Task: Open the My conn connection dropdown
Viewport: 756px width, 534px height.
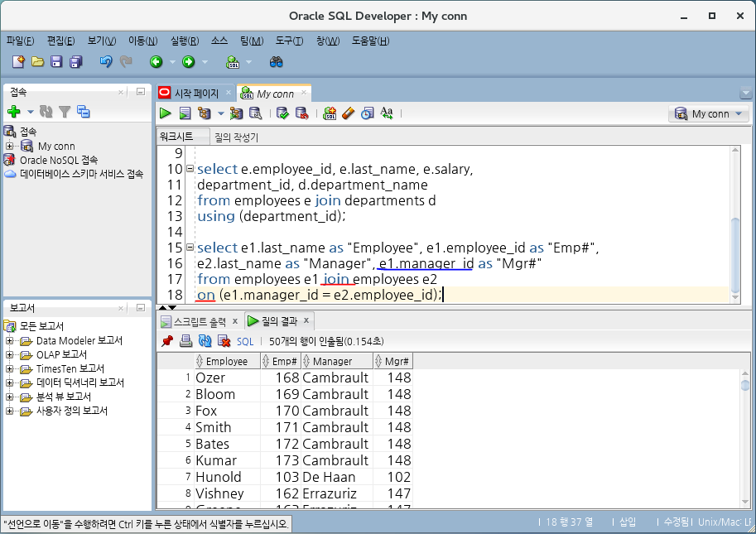Action: click(709, 113)
